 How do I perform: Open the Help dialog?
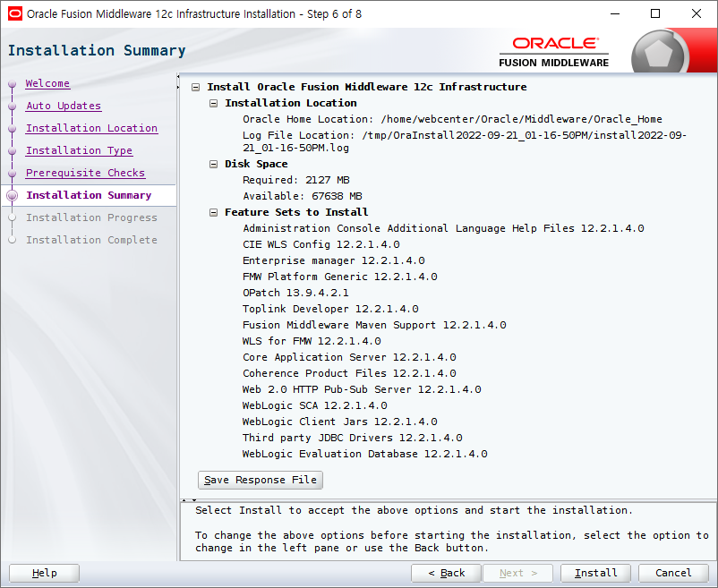click(45, 573)
